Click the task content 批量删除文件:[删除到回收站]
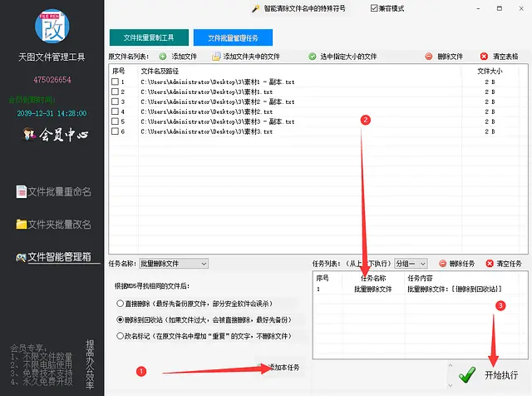Image resolution: width=532 pixels, height=396 pixels. pyautogui.click(x=455, y=289)
